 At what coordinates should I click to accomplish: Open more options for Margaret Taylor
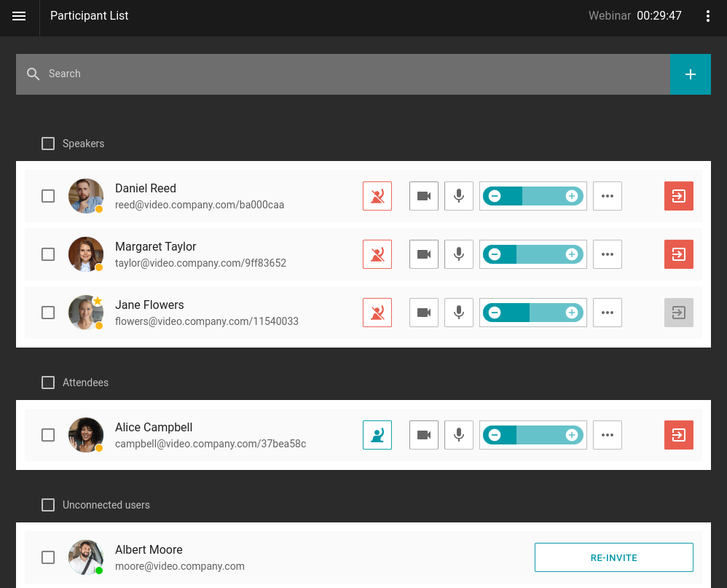[607, 254]
